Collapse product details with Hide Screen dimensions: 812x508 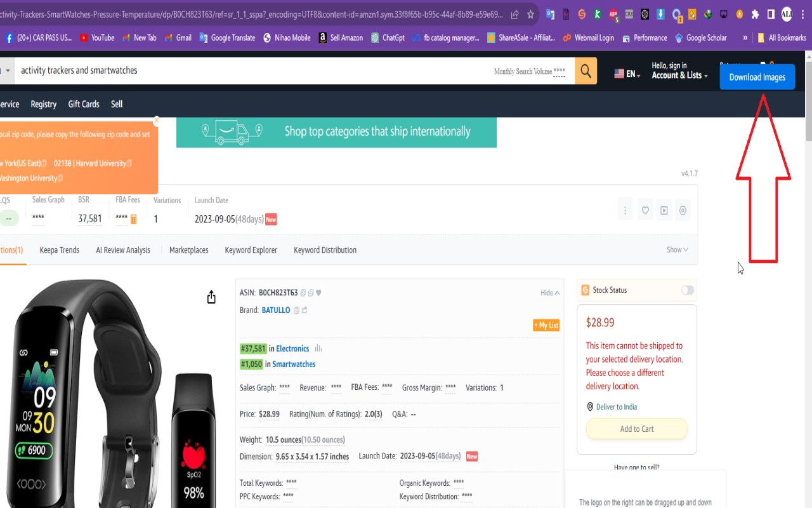point(550,293)
